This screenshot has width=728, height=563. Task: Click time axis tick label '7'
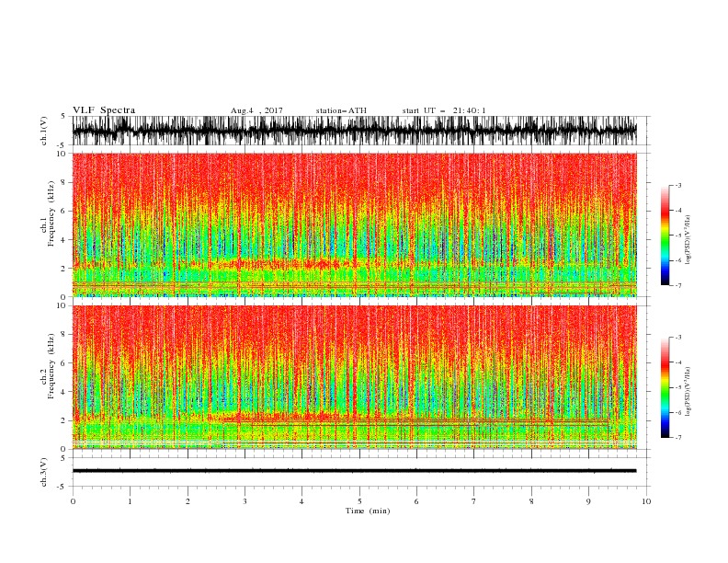[x=474, y=501]
